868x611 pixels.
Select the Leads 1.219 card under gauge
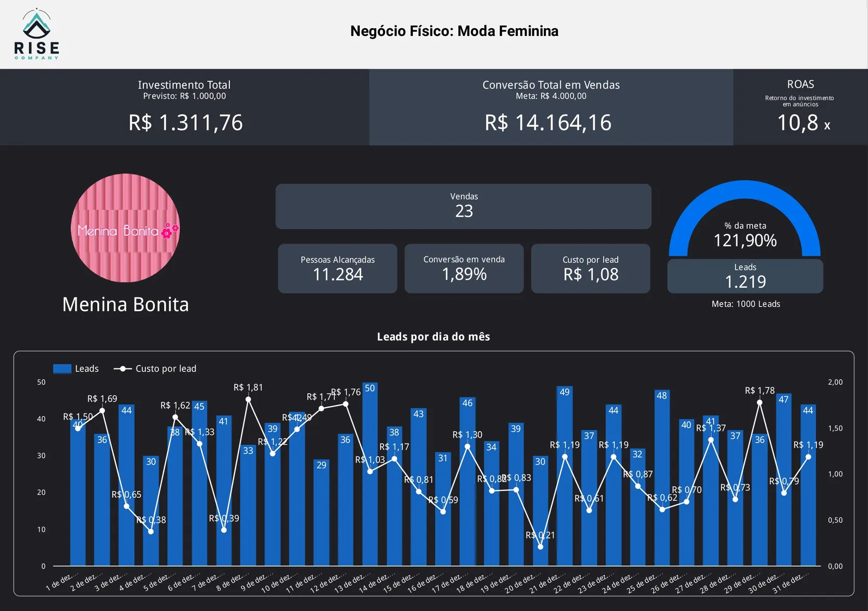click(x=745, y=276)
